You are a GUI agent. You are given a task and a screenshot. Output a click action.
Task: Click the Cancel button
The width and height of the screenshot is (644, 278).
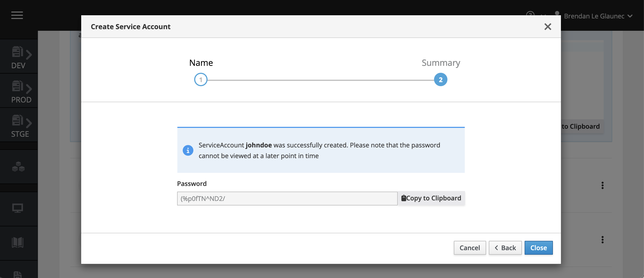[x=470, y=248]
